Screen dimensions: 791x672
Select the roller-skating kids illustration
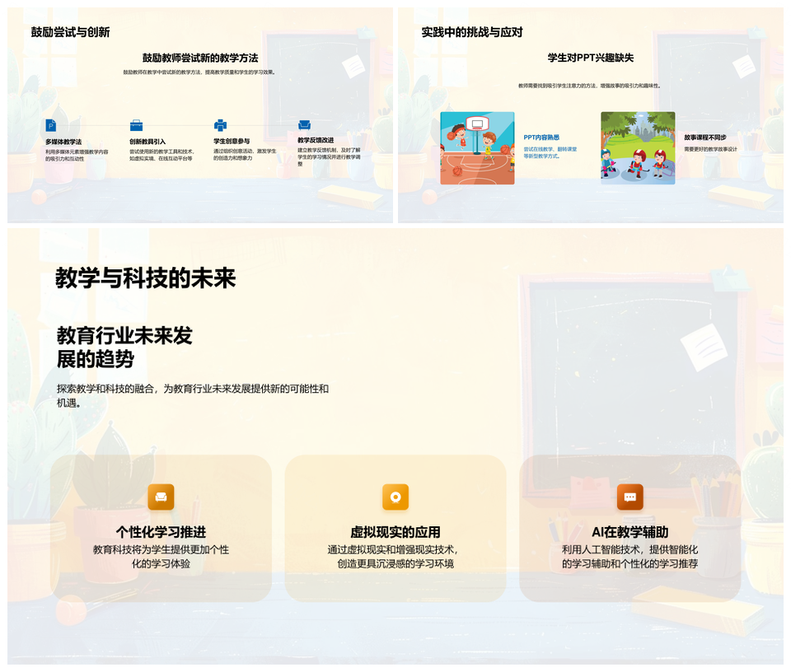click(638, 148)
